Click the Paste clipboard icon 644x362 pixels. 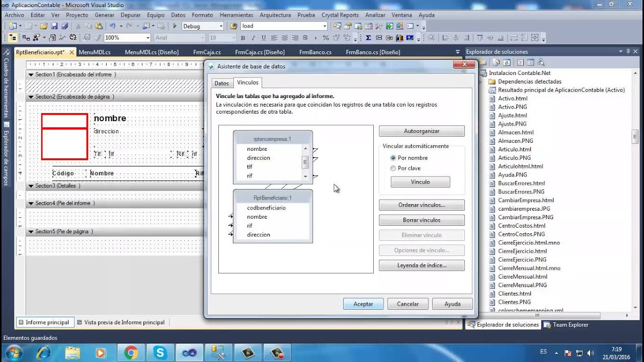(x=98, y=26)
